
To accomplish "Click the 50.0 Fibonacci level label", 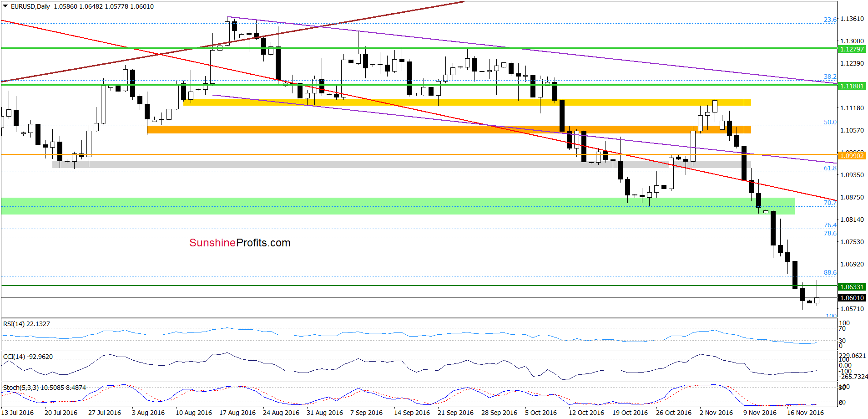I will click(x=830, y=123).
